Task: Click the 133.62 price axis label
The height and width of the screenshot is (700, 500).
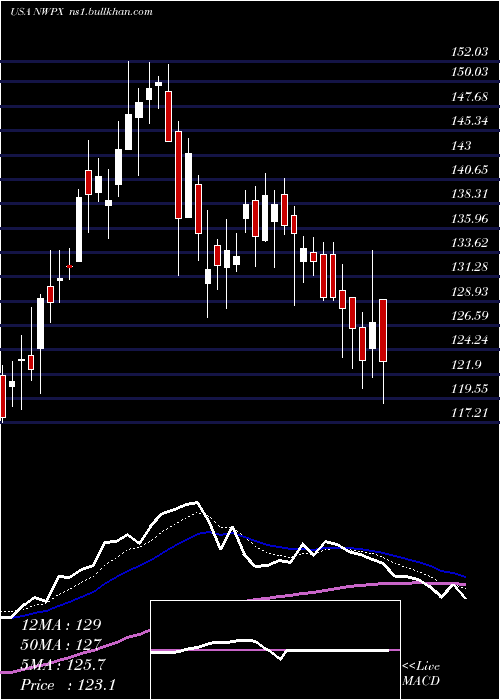Action: click(469, 243)
